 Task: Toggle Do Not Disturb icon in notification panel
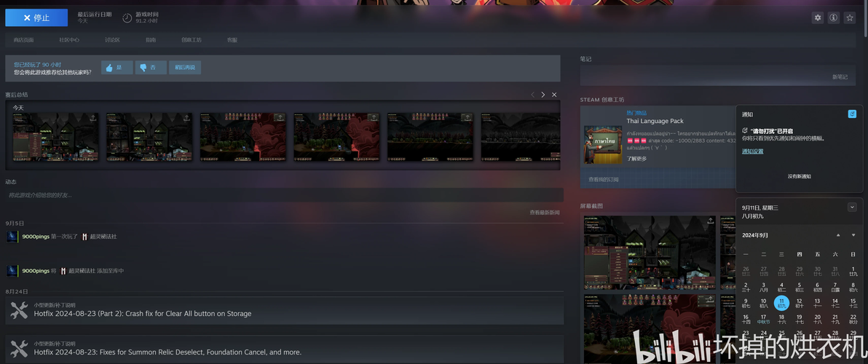853,114
